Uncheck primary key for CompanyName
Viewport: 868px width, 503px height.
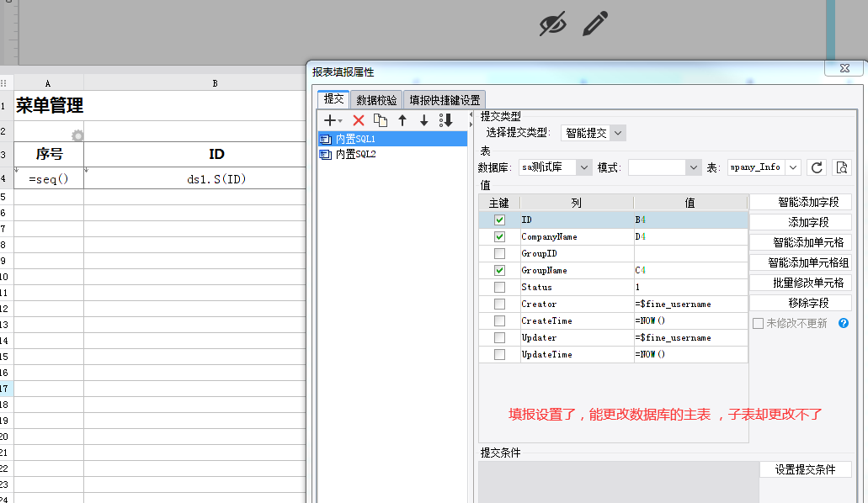pos(499,237)
